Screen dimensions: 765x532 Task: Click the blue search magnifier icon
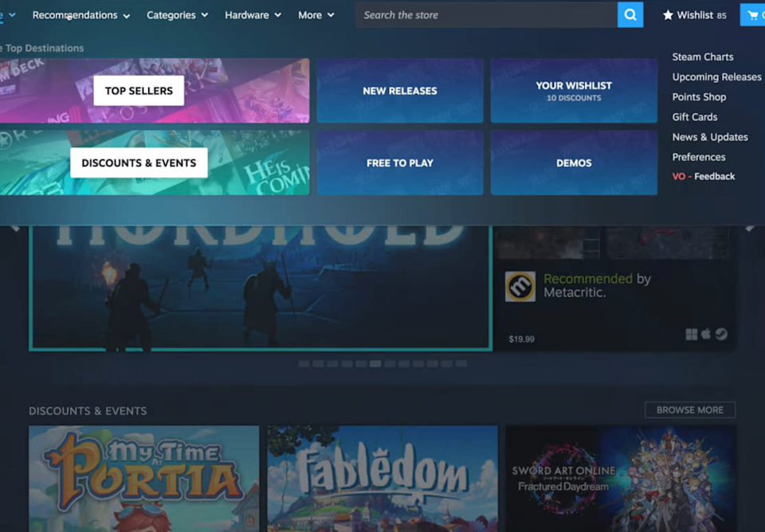(630, 14)
